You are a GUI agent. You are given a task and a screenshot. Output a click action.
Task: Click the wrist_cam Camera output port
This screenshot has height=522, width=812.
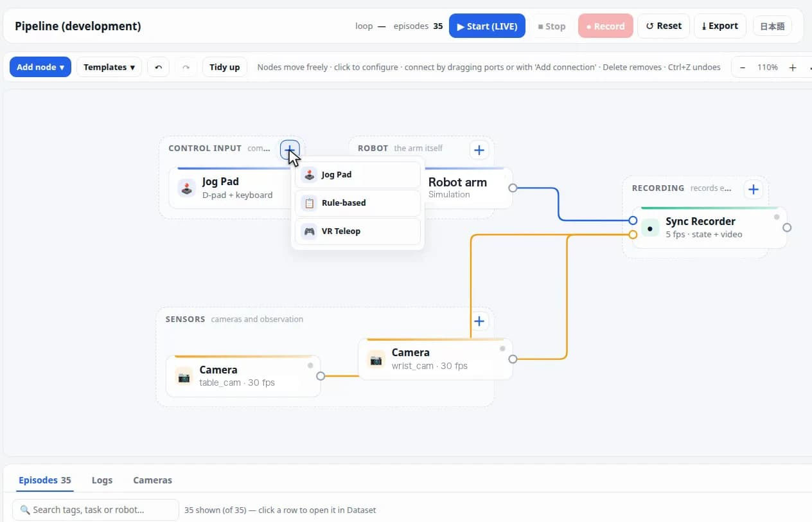coord(513,359)
